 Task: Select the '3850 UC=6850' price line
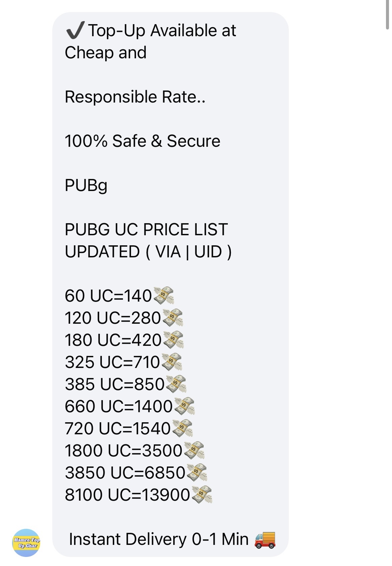point(125,473)
